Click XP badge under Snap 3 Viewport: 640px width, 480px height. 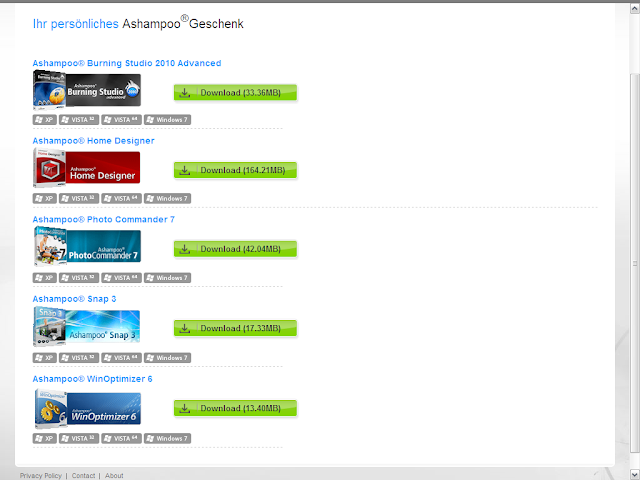coord(44,358)
